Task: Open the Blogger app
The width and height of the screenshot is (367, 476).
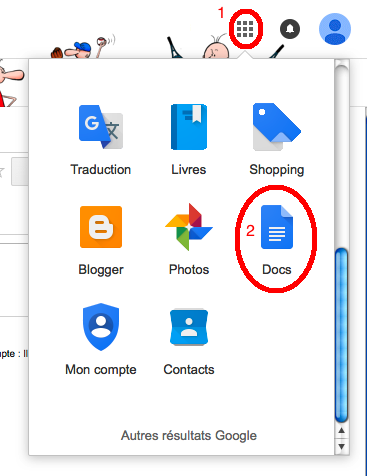Action: tap(101, 227)
